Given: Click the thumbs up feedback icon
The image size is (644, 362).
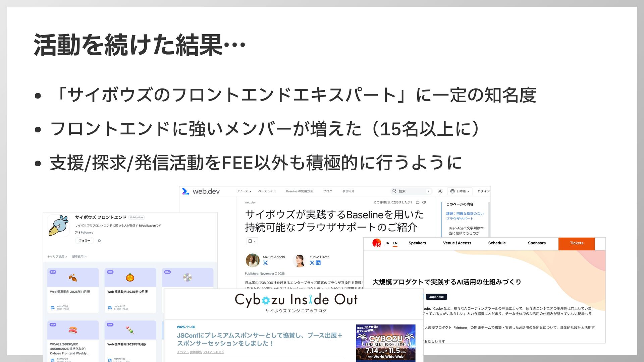Looking at the screenshot, I should coord(418,202).
